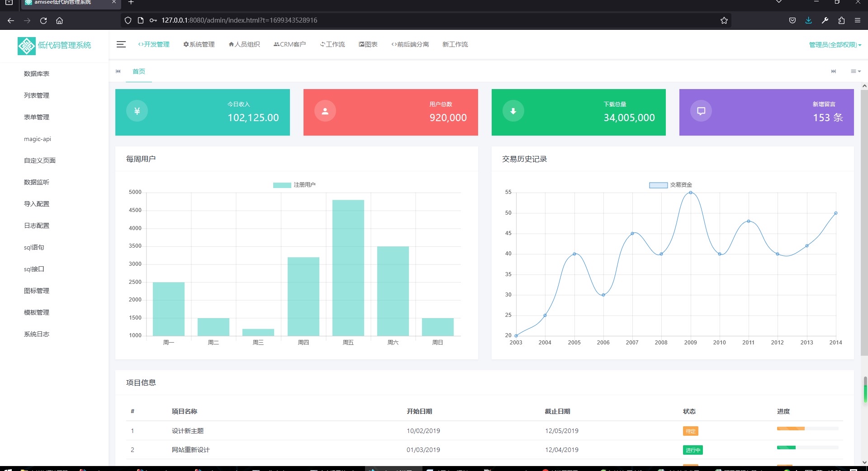Open Pocket save icon in toolbar
Screen dimensions: 868x471
coord(792,20)
